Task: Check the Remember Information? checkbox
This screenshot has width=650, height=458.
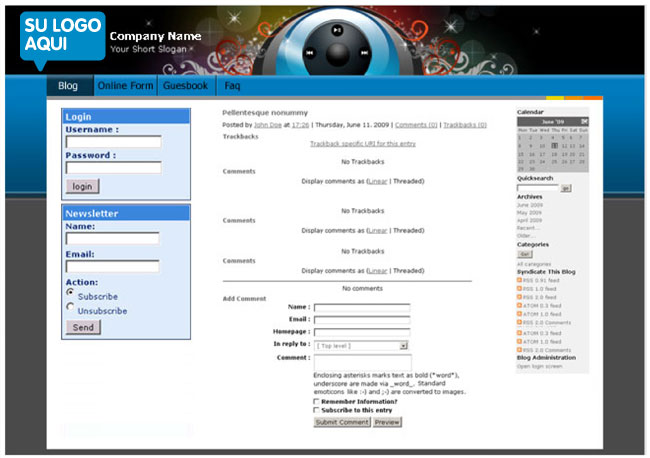Action: pos(316,401)
